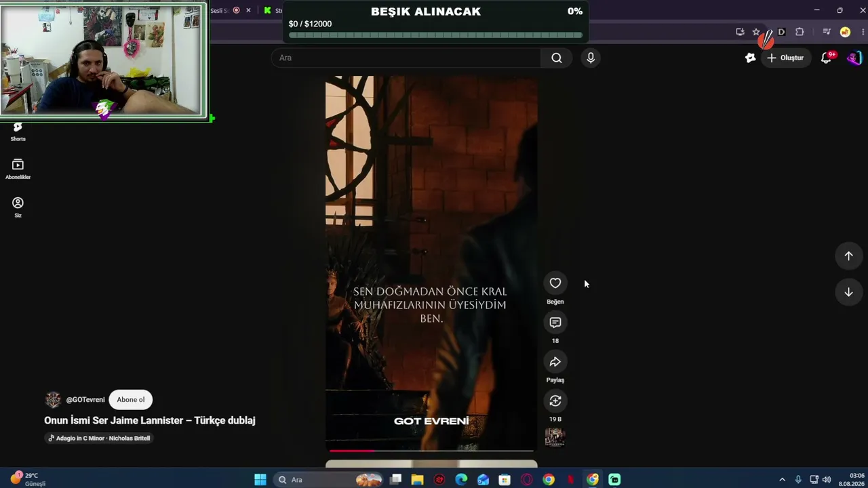The width and height of the screenshot is (868, 488).
Task: Open Shorts in the sidebar
Action: pos(18,131)
